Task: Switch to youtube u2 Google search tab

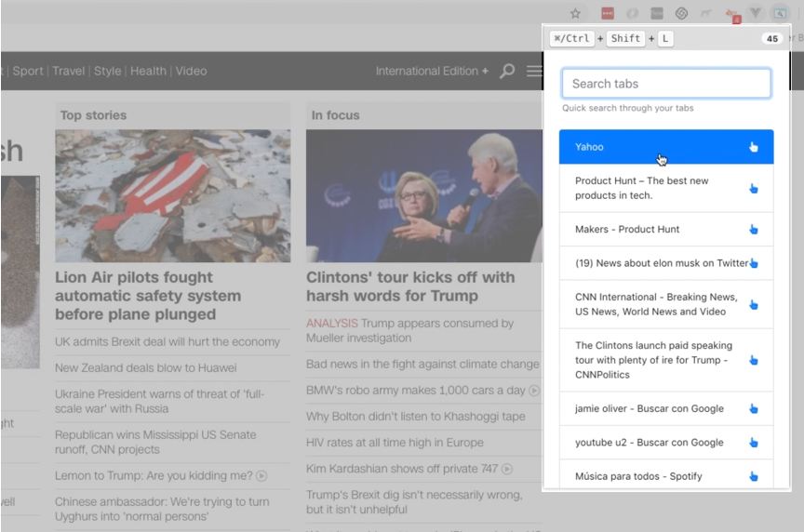Action: [666, 443]
